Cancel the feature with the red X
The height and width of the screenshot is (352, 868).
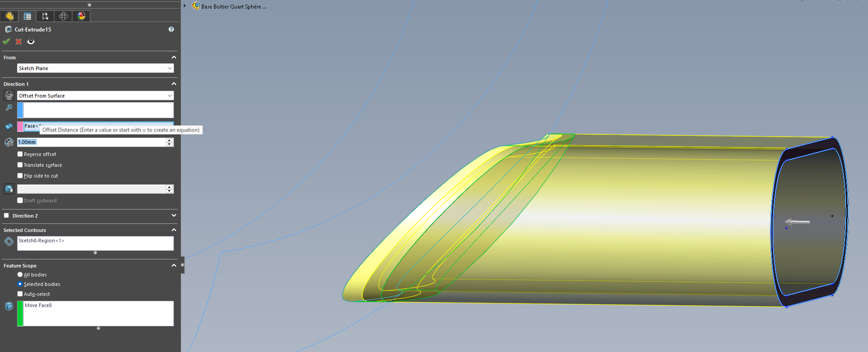click(18, 41)
